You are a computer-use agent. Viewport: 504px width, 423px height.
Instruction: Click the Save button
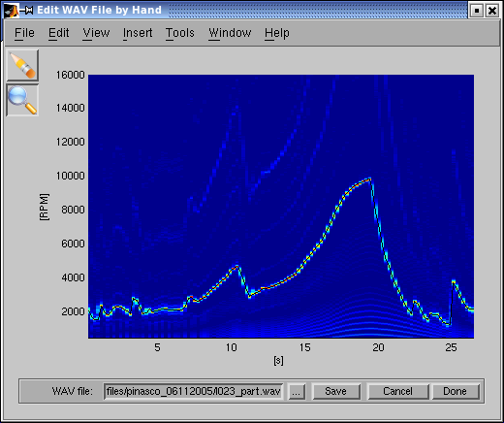tap(336, 391)
